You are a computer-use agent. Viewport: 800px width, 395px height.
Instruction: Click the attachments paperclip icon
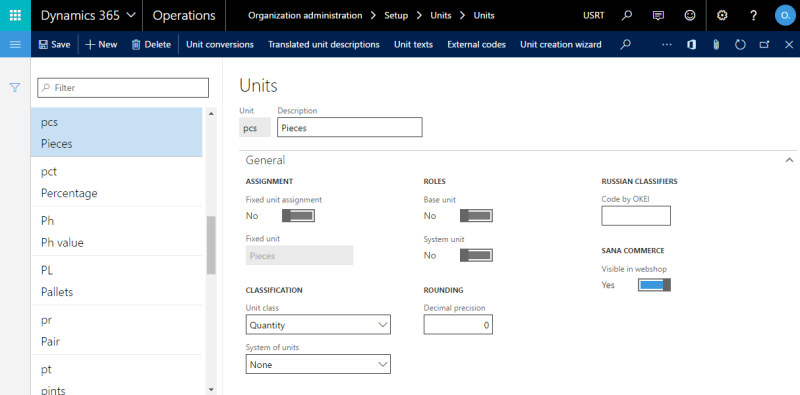tap(716, 44)
